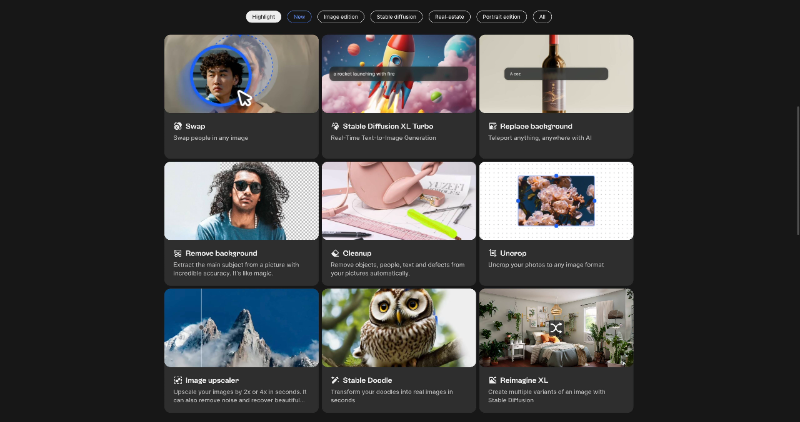
Task: Open the Uncrop title
Action: [513, 253]
